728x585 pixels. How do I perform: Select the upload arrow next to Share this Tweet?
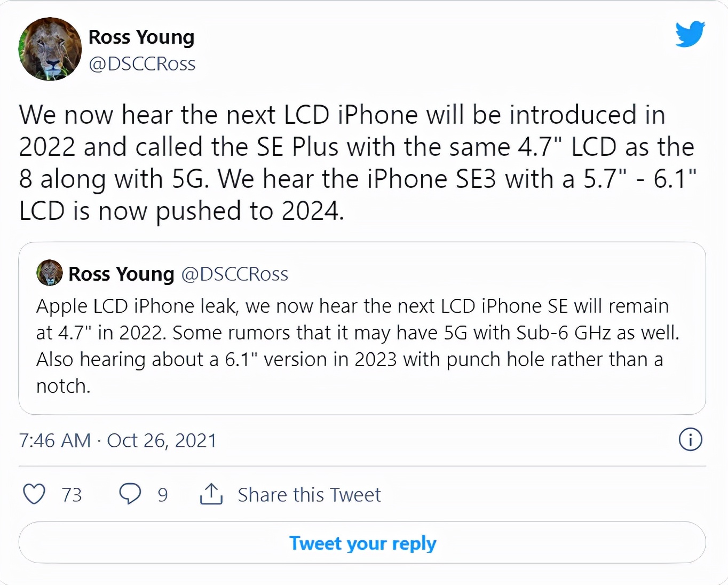pyautogui.click(x=211, y=494)
